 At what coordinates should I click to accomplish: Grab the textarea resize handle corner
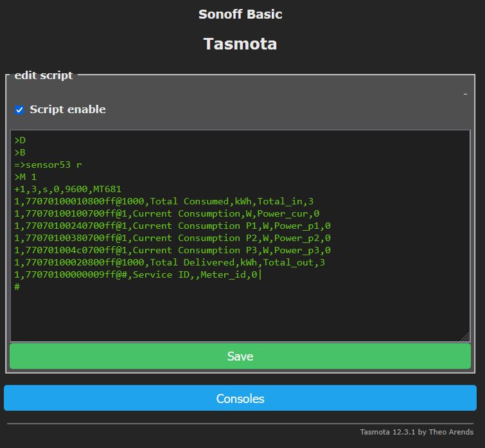tap(464, 337)
